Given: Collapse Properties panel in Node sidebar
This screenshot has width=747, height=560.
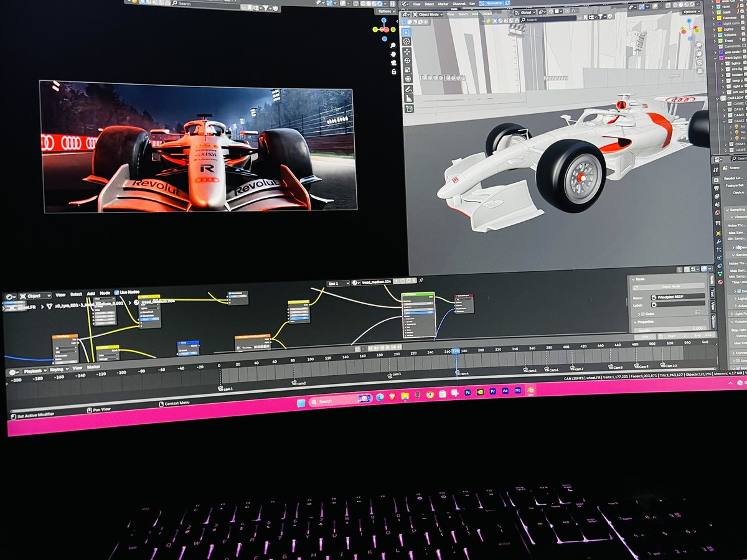Looking at the screenshot, I should click(635, 322).
